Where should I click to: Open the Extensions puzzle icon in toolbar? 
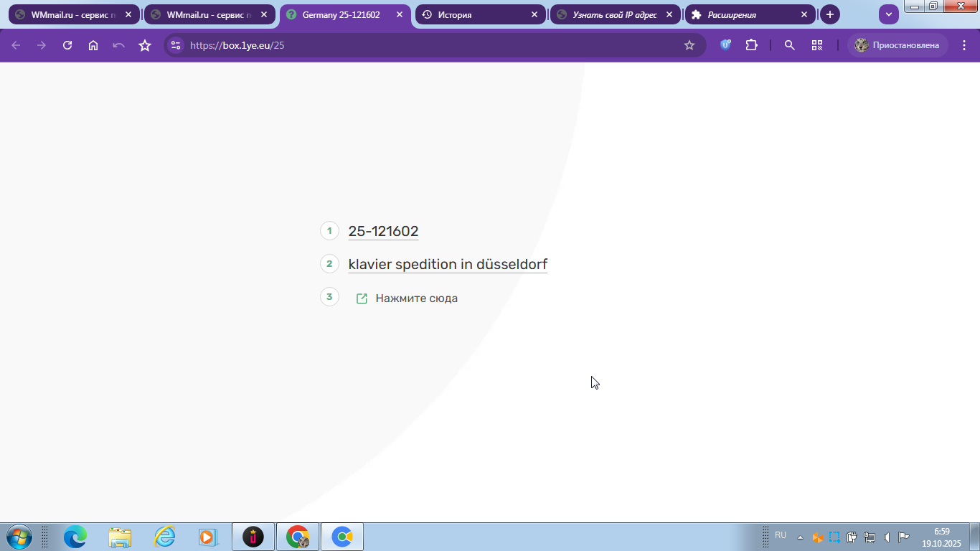751,45
